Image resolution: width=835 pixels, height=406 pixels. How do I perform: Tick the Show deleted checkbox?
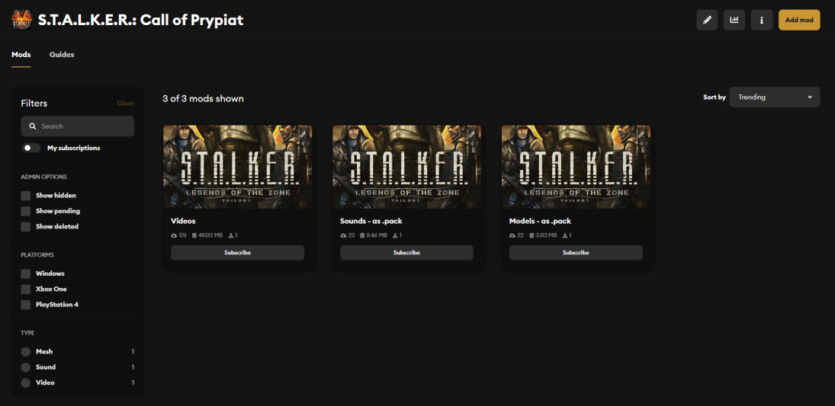26,226
